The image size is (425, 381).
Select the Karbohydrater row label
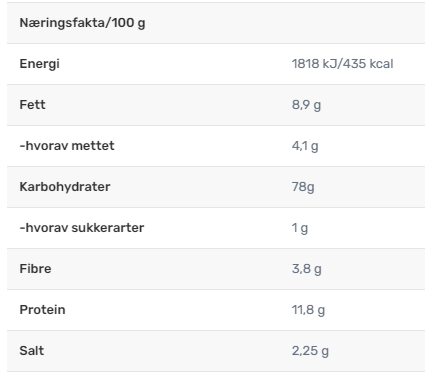point(65,187)
